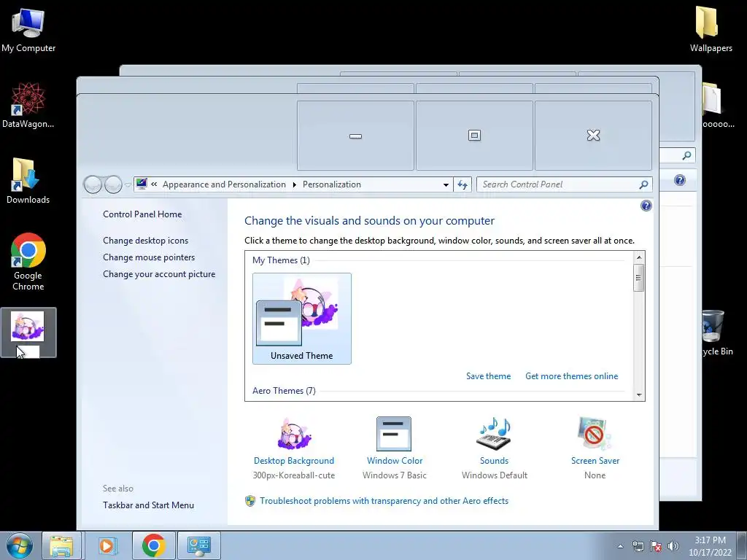Viewport: 747px width, 560px height.
Task: Select the Google Chrome desktop shortcut
Action: (28, 262)
